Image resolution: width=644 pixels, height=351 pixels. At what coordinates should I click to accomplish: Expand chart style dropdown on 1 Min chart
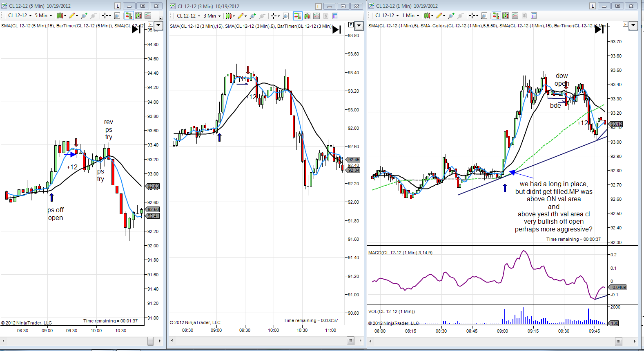click(x=432, y=16)
